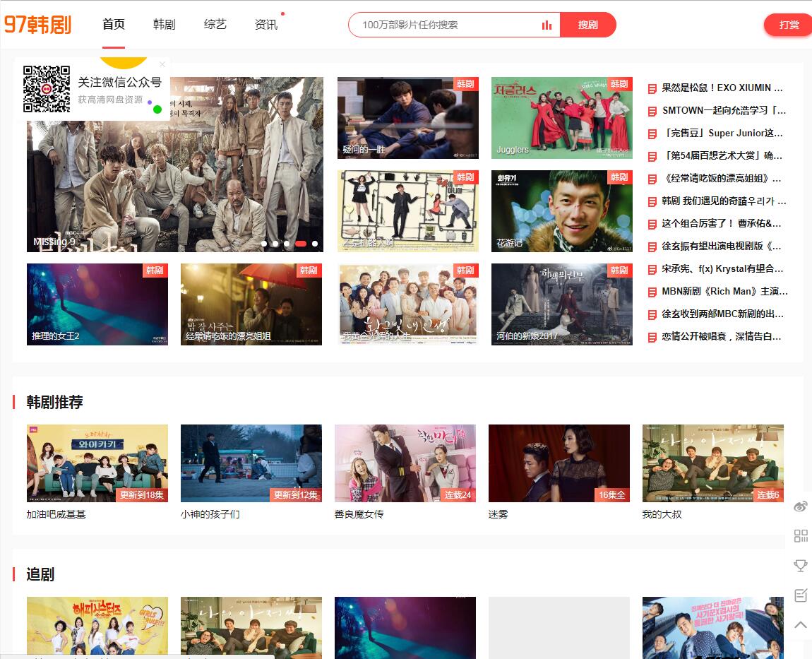812x659 pixels.
Task: Open the search ranking bar-chart icon
Action: click(x=547, y=25)
